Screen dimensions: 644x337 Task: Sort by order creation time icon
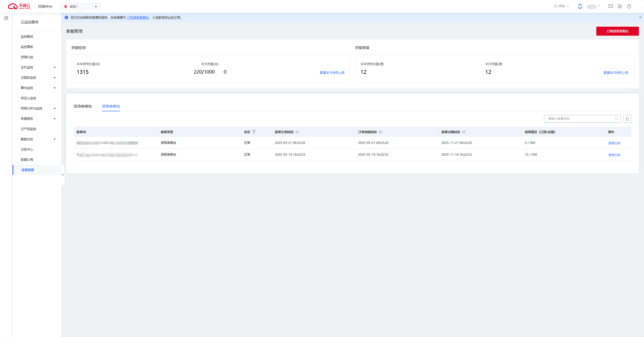380,132
